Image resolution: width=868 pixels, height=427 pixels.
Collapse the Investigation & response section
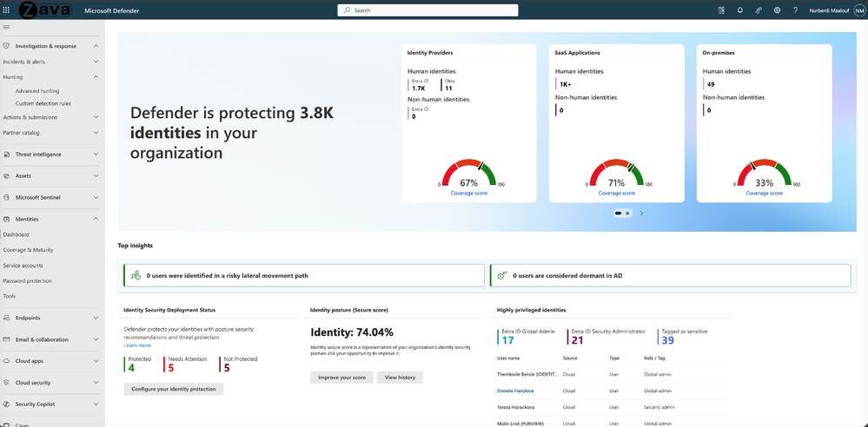tap(96, 46)
